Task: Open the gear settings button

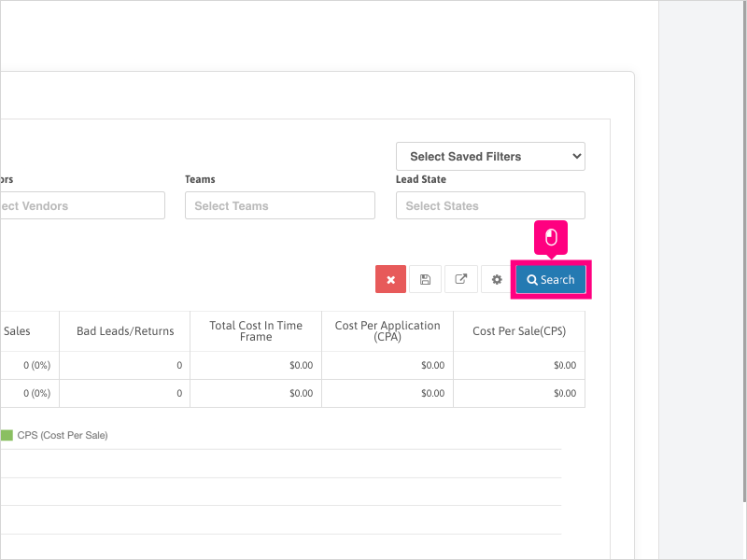Action: [x=497, y=279]
